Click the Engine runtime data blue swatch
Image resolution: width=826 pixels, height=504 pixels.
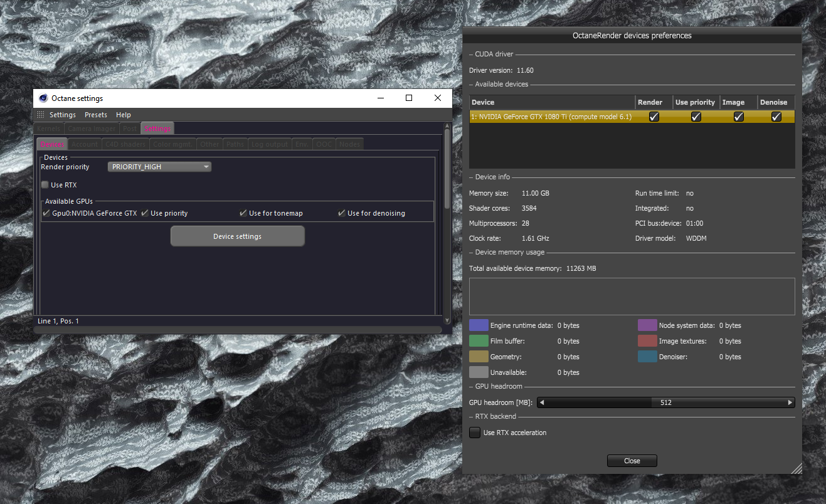pyautogui.click(x=479, y=325)
